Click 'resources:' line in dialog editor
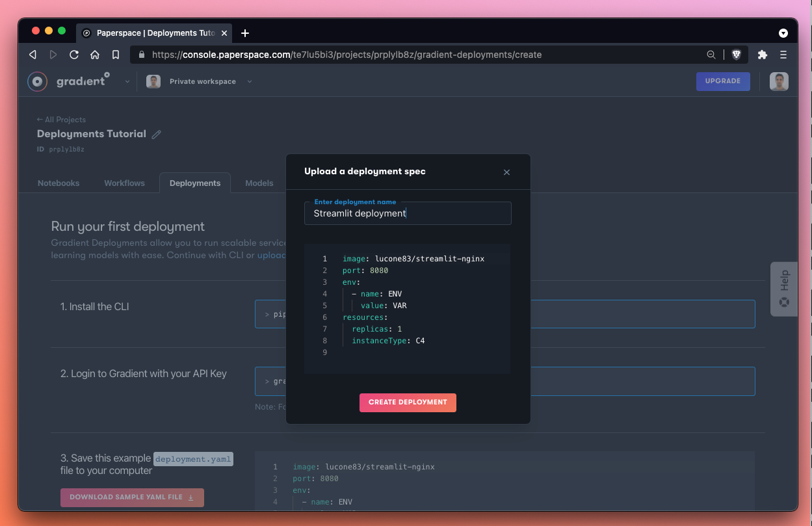 point(365,317)
